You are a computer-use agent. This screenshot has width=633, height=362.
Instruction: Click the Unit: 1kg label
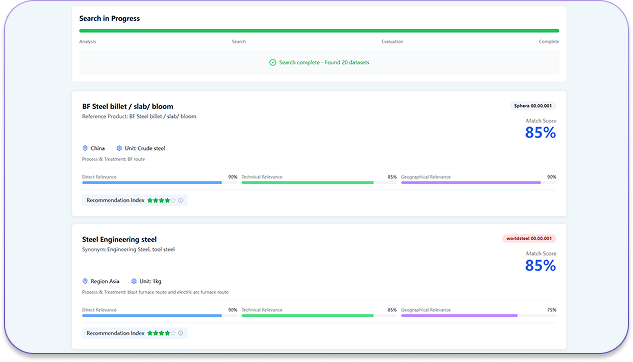pyautogui.click(x=150, y=281)
